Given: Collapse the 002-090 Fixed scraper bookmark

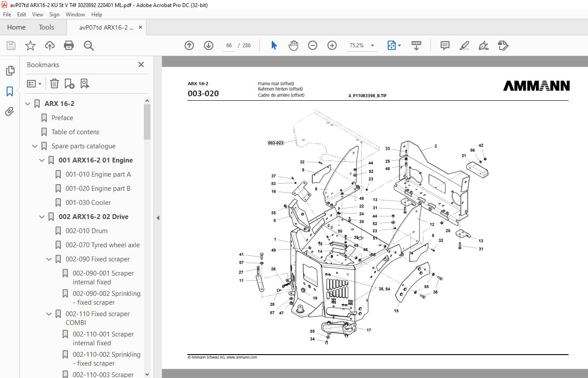Looking at the screenshot, I should point(49,259).
